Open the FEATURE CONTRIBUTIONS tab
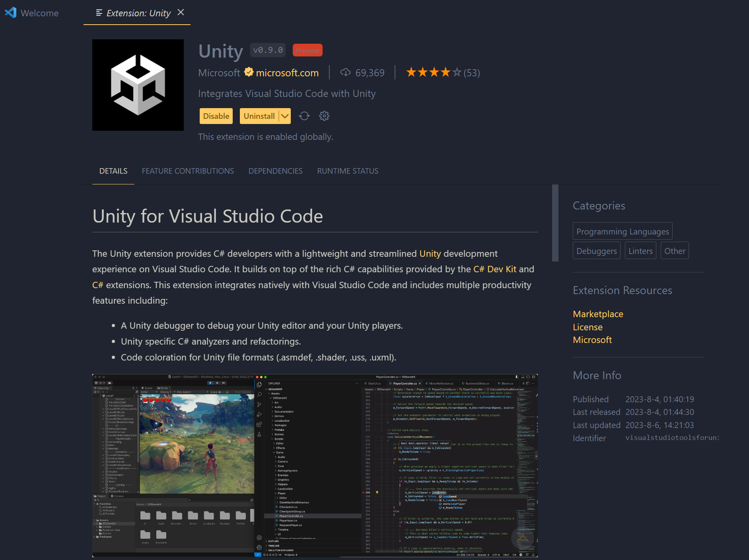The height and width of the screenshot is (560, 749). pyautogui.click(x=188, y=171)
